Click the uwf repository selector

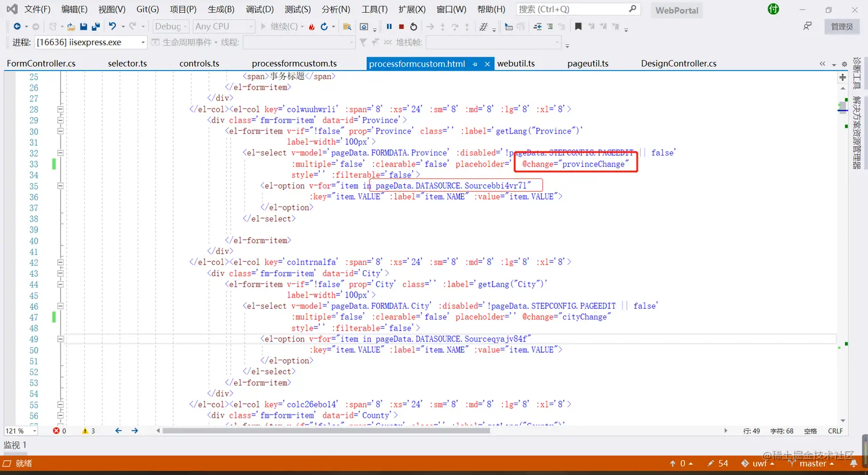pos(758,464)
